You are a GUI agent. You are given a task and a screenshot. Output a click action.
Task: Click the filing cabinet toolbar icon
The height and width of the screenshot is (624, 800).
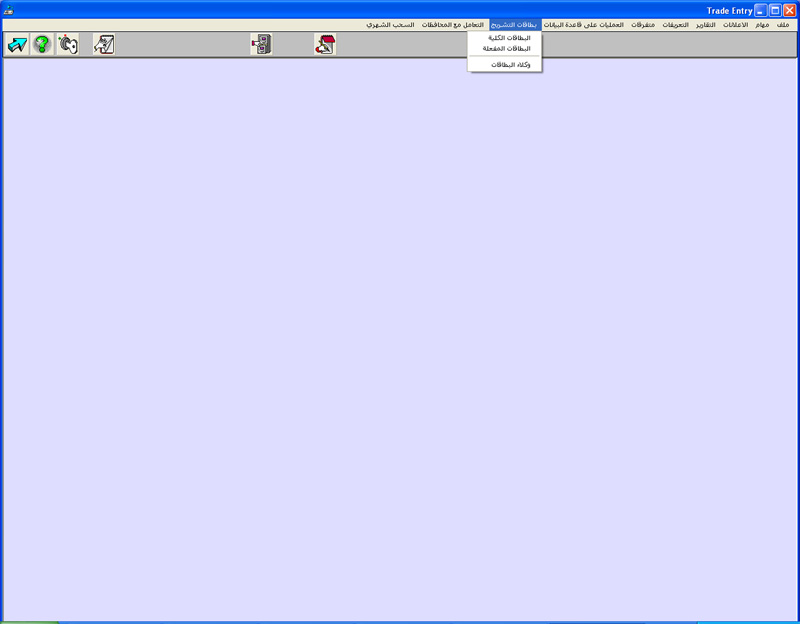click(x=261, y=44)
